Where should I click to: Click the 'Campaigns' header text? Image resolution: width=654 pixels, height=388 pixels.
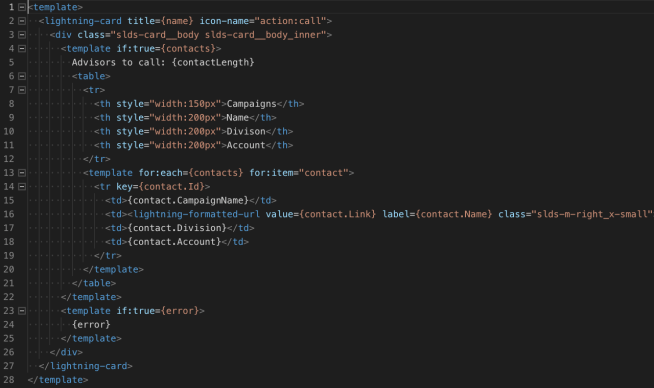click(252, 103)
